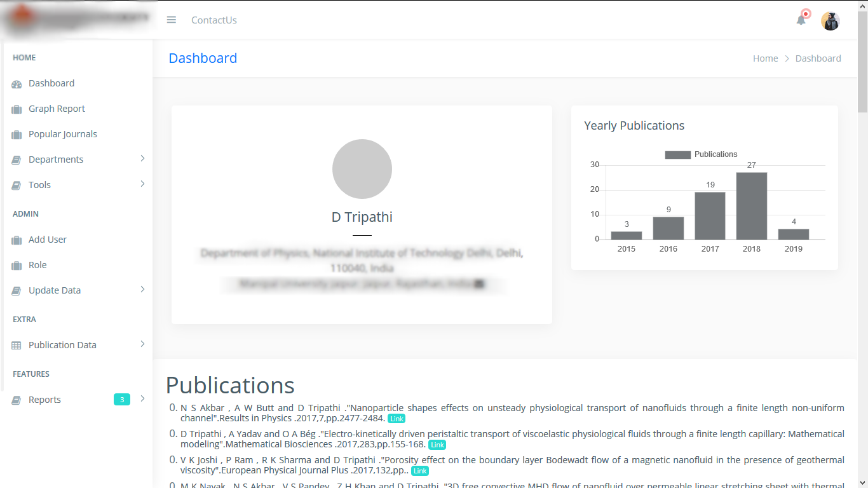Click the Popular Journals briefcase icon
The width and height of the screenshot is (868, 488).
17,135
